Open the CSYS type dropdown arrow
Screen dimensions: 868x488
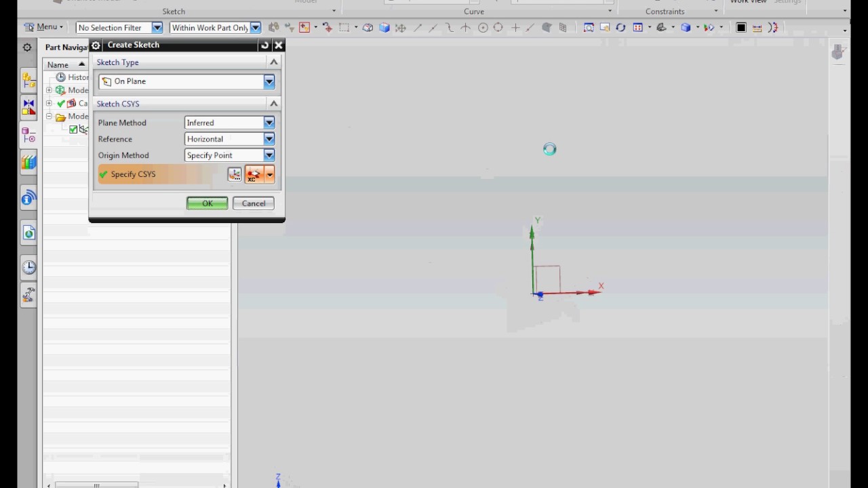[270, 175]
